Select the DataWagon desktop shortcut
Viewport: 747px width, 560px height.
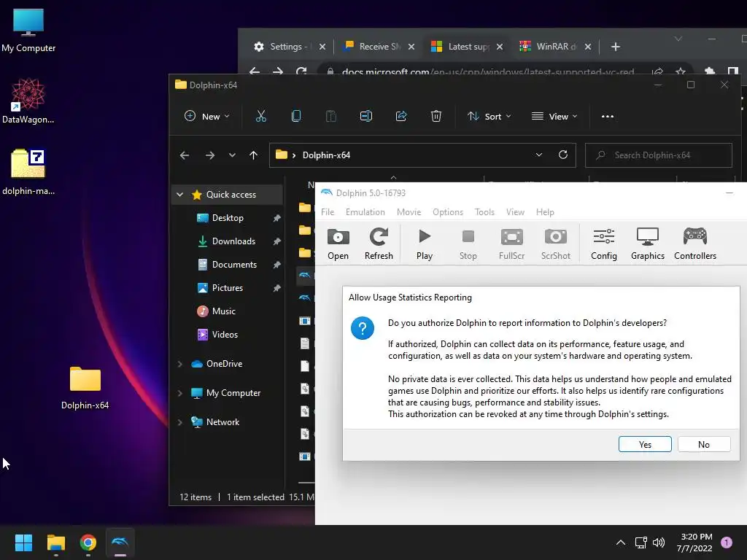pos(28,101)
